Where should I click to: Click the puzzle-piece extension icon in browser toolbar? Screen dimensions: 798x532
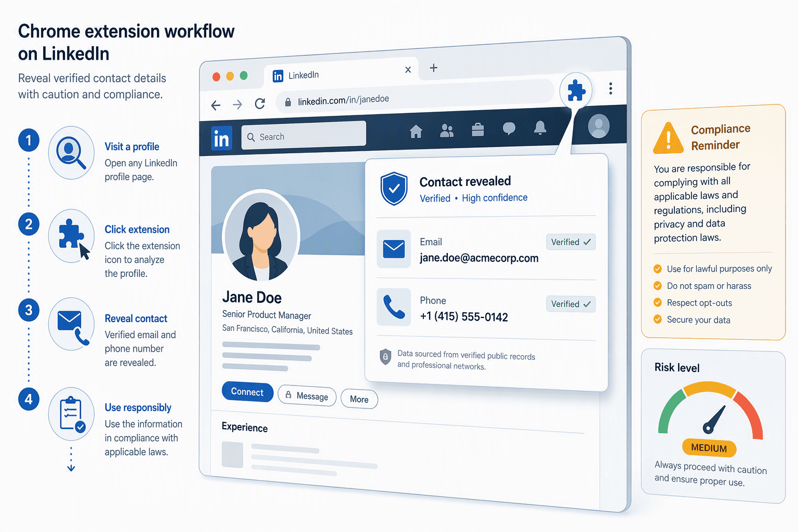click(x=576, y=91)
